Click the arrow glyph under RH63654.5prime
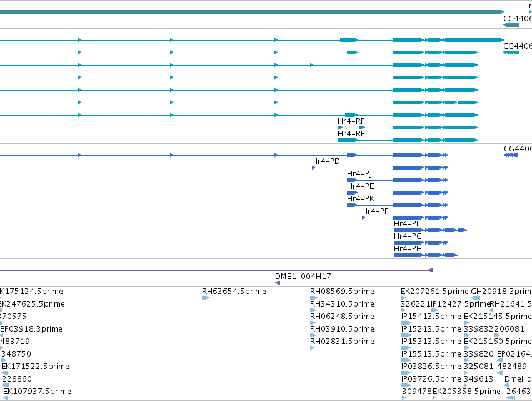Screen dimensions: 532x401 point(206,298)
